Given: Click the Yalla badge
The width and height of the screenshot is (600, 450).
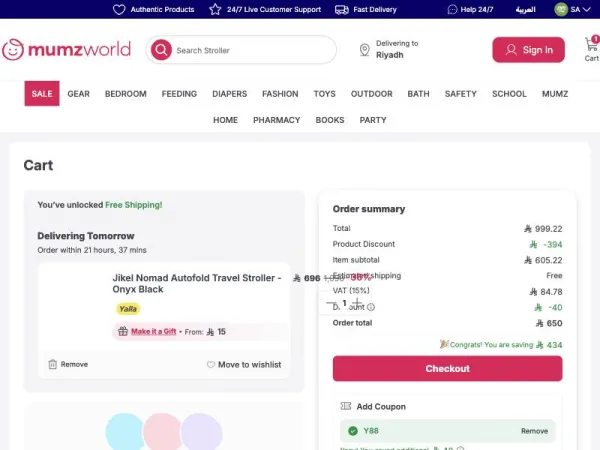Looking at the screenshot, I should [128, 309].
